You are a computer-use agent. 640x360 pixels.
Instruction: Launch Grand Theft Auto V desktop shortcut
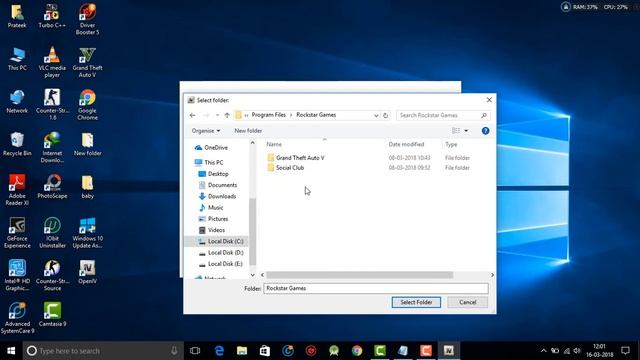coord(87,62)
